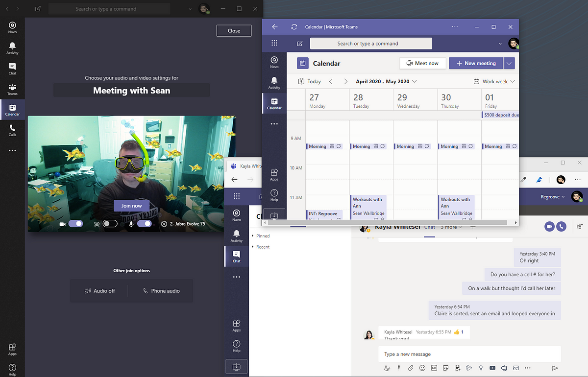Open more apps ellipsis in dark sidebar

pyautogui.click(x=12, y=151)
